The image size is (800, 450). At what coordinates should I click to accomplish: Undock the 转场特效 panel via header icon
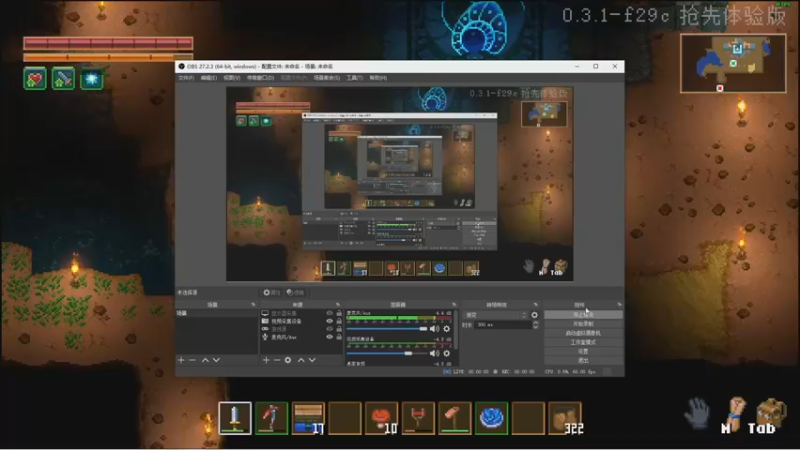535,305
